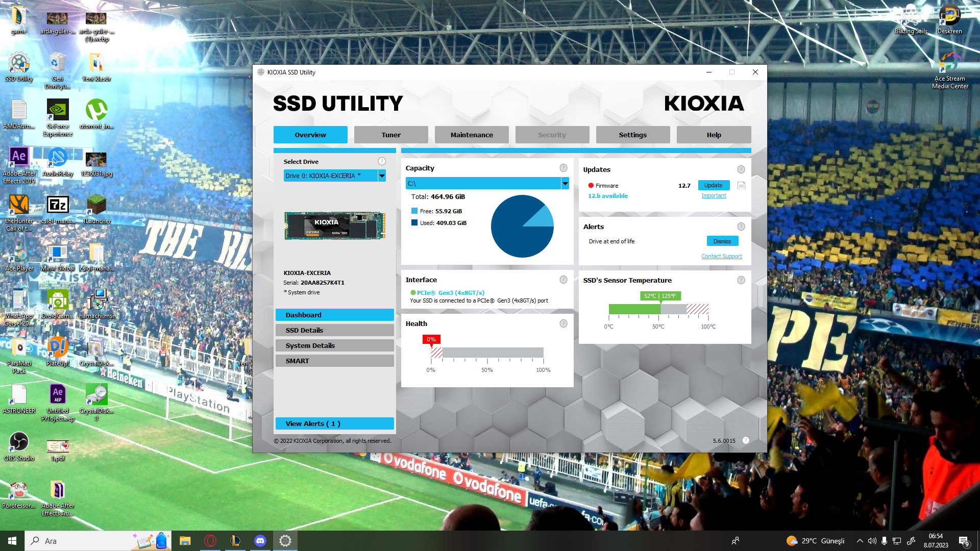
Task: Click the Dismiss alert button
Action: 722,240
